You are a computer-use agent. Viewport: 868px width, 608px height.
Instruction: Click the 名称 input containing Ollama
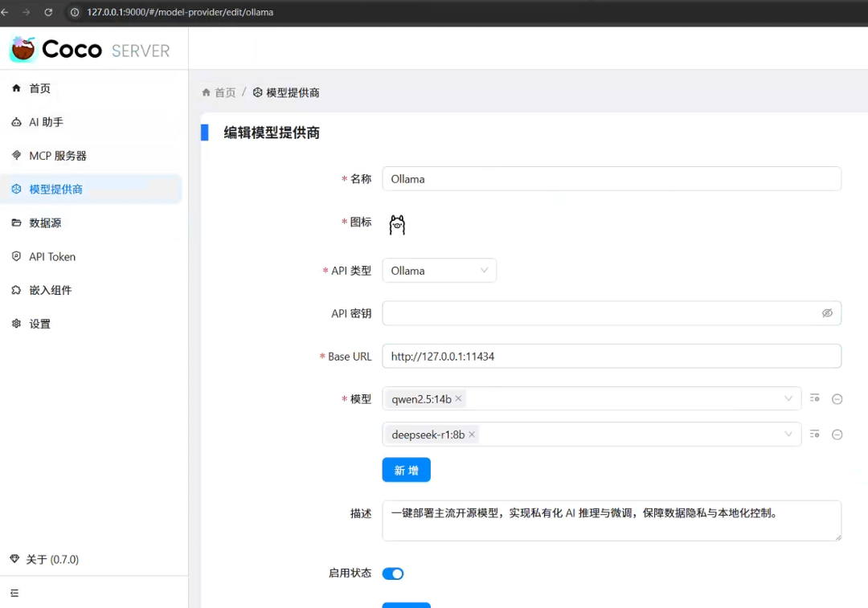pyautogui.click(x=612, y=179)
